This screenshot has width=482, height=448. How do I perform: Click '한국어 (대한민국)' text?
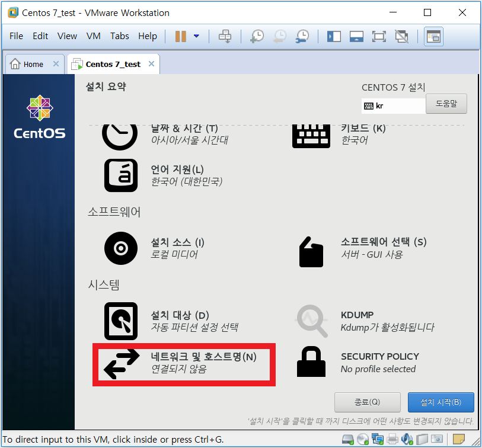click(187, 181)
